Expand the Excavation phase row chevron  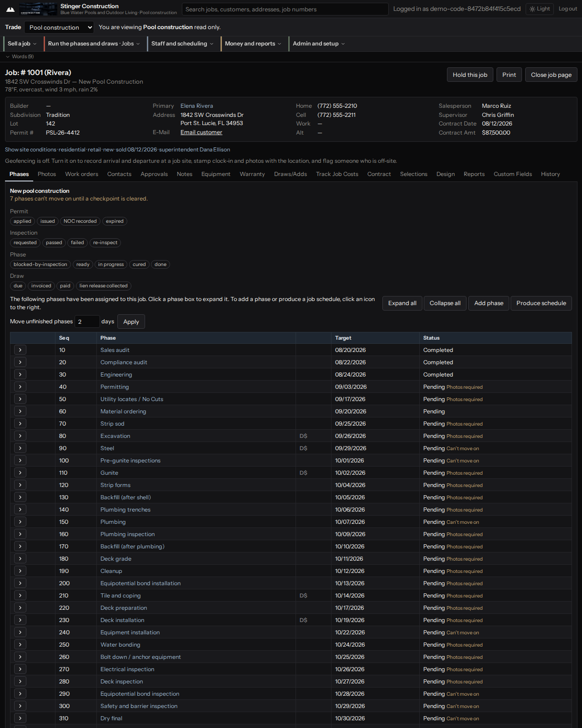click(20, 436)
